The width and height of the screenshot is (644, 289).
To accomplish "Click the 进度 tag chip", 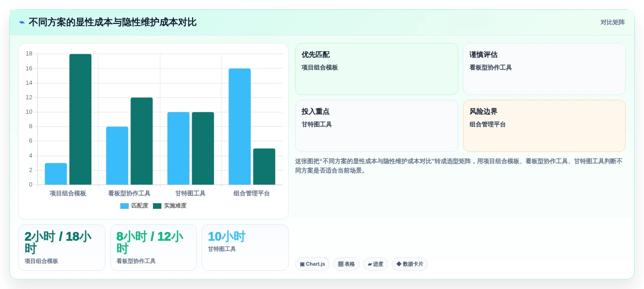I will tap(375, 264).
